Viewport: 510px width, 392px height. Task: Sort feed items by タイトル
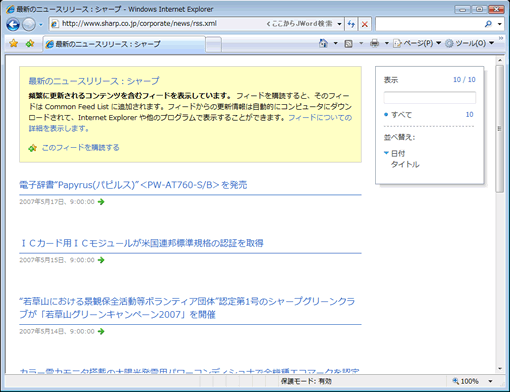(405, 164)
